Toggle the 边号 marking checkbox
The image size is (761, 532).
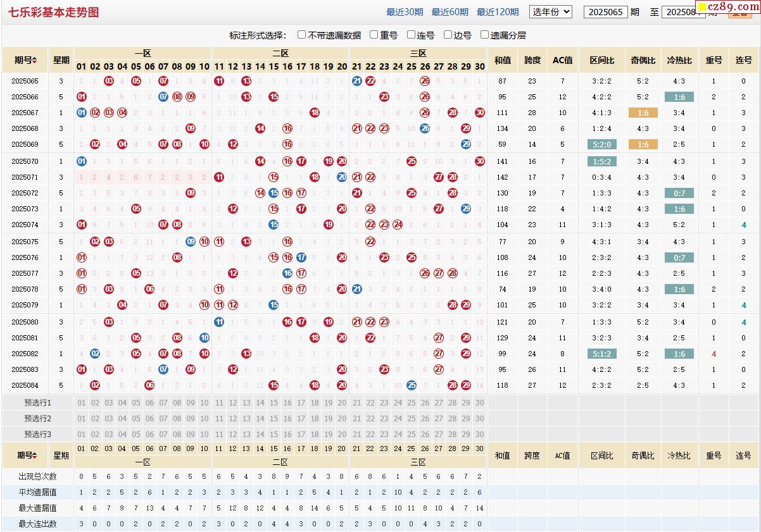(448, 35)
